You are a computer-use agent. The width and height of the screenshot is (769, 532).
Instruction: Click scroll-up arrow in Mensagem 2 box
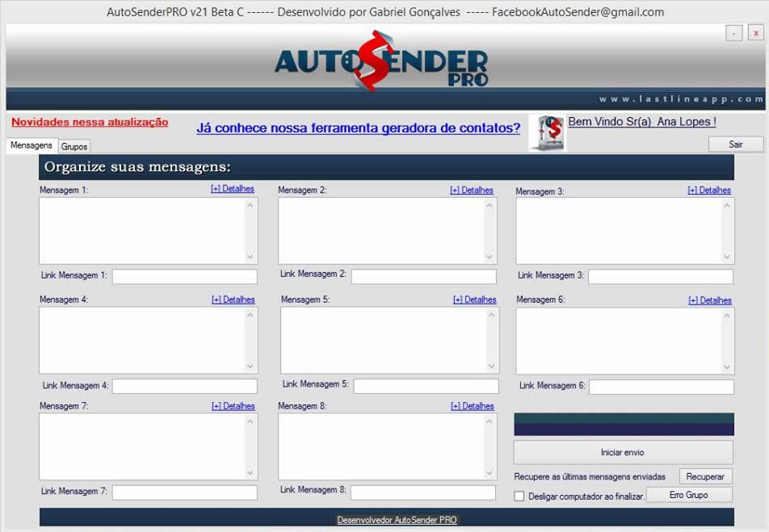coord(489,205)
